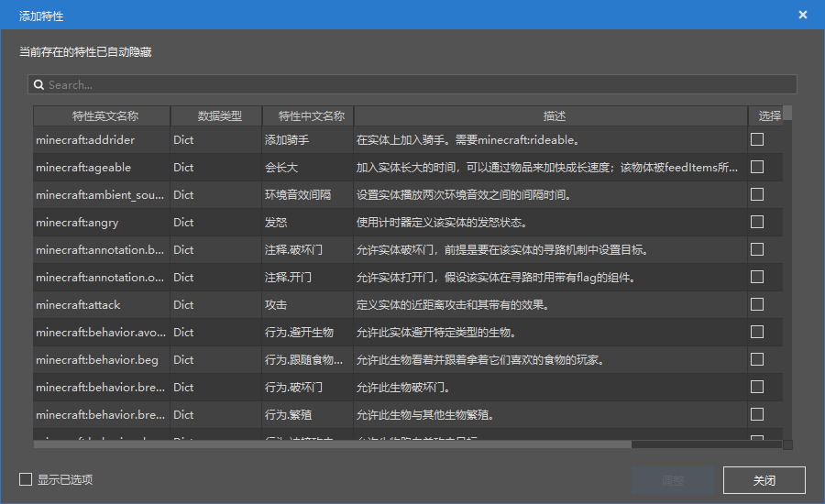Click the 发怒 cell

[x=308, y=223]
